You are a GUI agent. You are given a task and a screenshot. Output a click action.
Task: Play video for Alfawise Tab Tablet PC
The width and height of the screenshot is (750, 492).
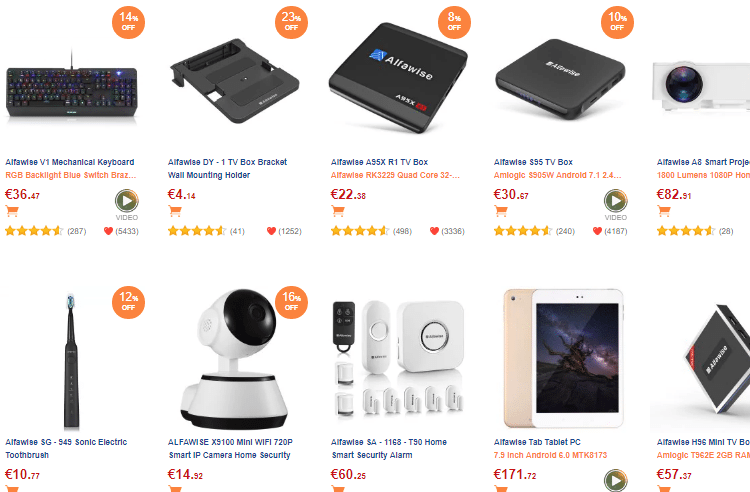[x=616, y=481]
